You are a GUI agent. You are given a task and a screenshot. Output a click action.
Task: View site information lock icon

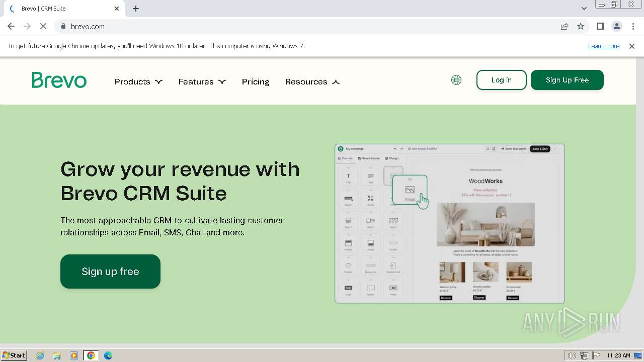[63, 26]
